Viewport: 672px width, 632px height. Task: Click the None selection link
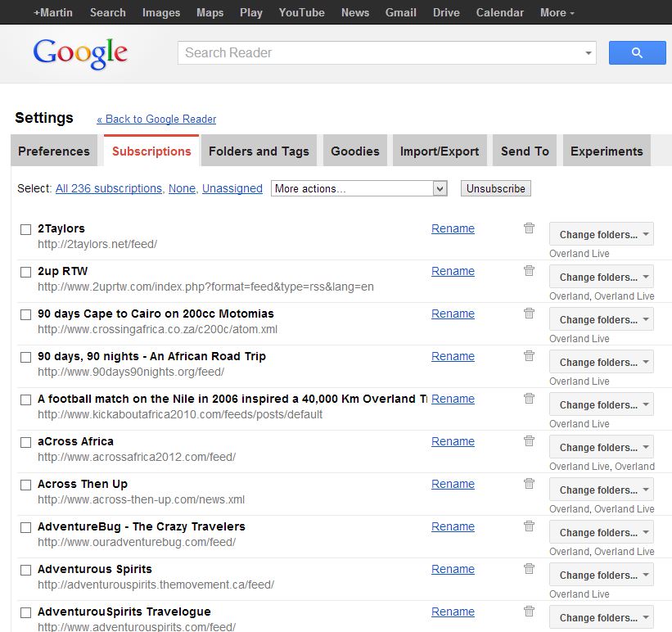coord(182,188)
